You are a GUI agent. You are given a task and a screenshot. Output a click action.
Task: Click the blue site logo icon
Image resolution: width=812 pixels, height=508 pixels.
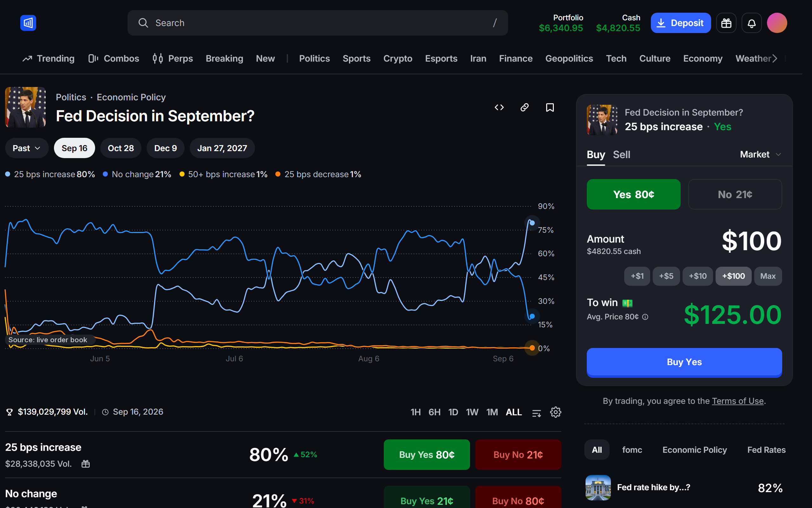click(28, 23)
